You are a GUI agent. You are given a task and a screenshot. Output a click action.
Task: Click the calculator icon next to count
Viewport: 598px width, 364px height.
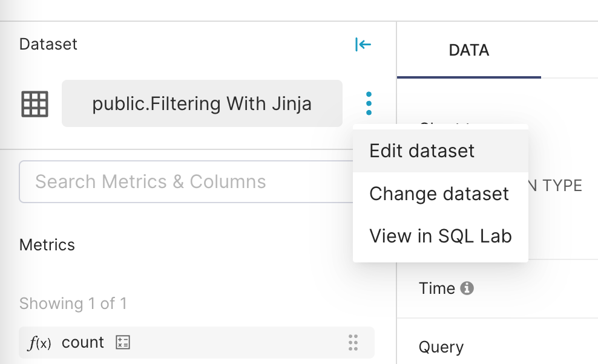(123, 343)
